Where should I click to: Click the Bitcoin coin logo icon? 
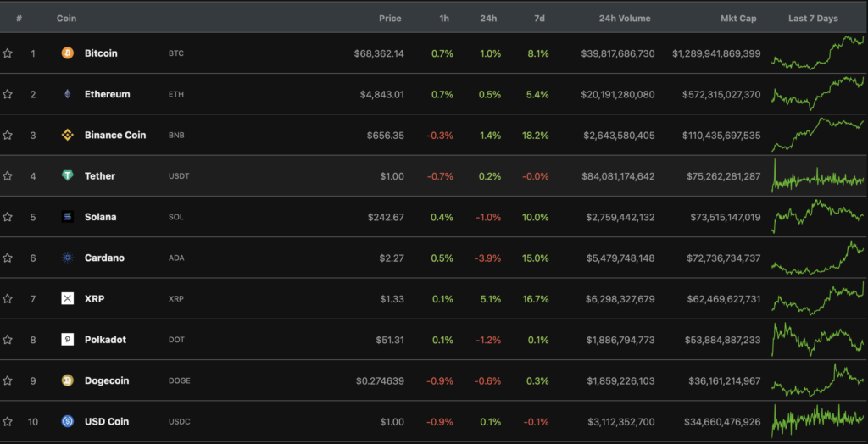68,53
